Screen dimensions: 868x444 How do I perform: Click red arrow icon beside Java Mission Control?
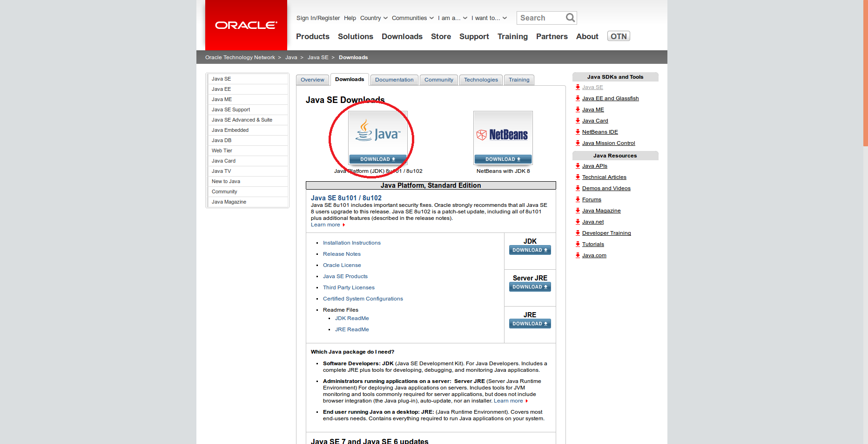578,143
